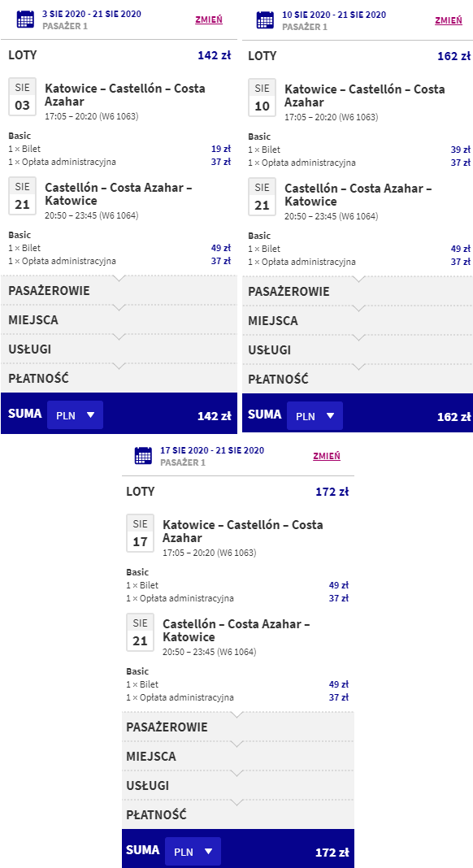Viewport: 473px width, 868px height.
Task: Select the SIE 17 date badge
Action: 140,533
